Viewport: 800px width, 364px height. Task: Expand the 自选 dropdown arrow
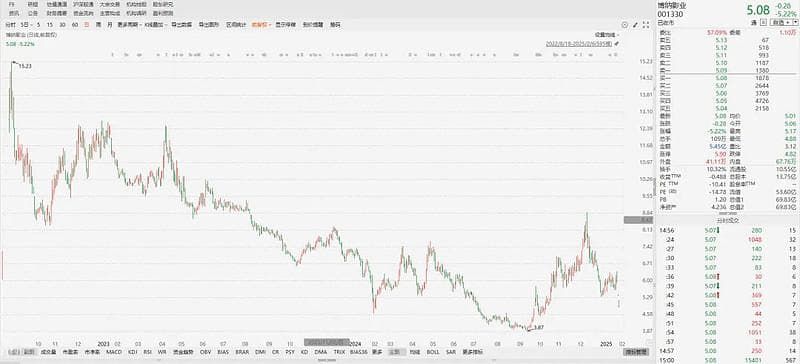coord(794,22)
